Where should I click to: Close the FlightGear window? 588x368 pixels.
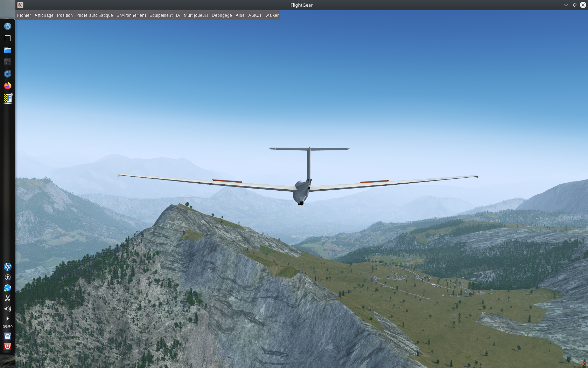point(583,5)
